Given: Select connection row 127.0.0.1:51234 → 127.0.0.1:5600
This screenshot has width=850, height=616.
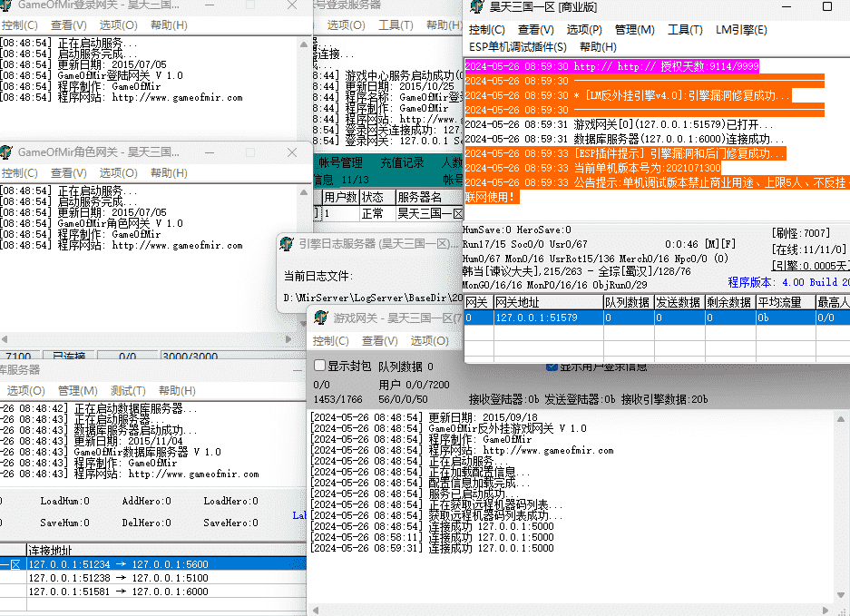Looking at the screenshot, I should tap(153, 564).
